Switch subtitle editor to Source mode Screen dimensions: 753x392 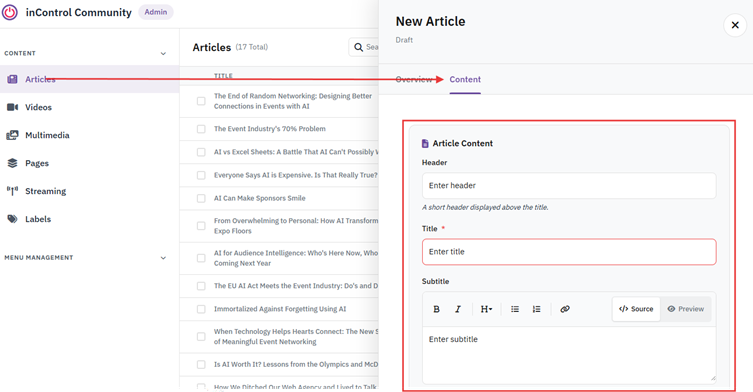tap(636, 309)
